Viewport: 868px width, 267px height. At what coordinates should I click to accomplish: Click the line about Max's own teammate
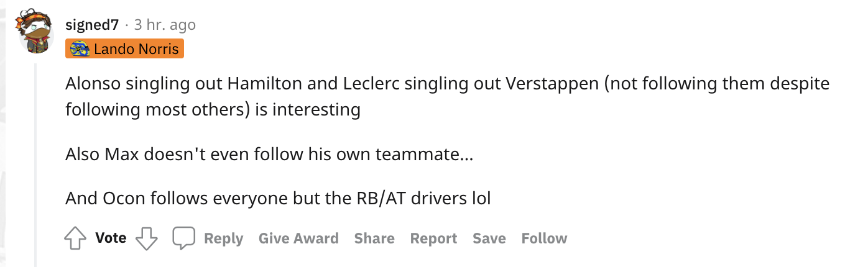pos(269,155)
